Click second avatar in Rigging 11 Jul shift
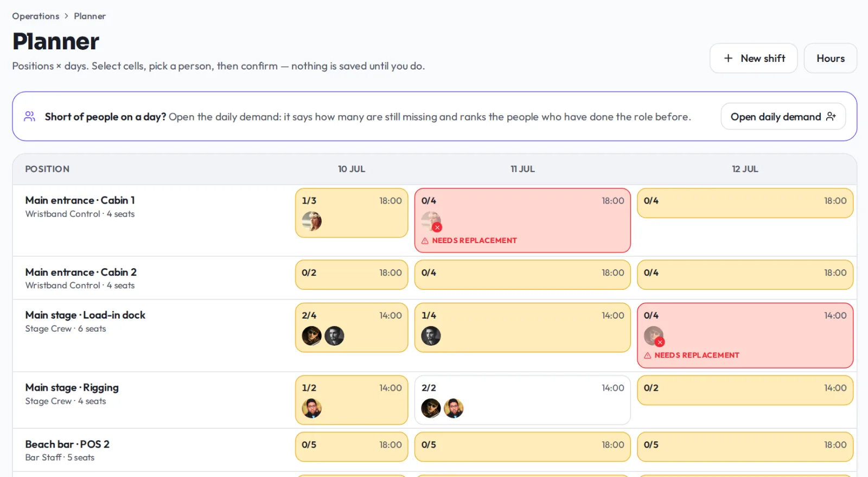Viewport: 868px width, 477px height. click(x=454, y=408)
